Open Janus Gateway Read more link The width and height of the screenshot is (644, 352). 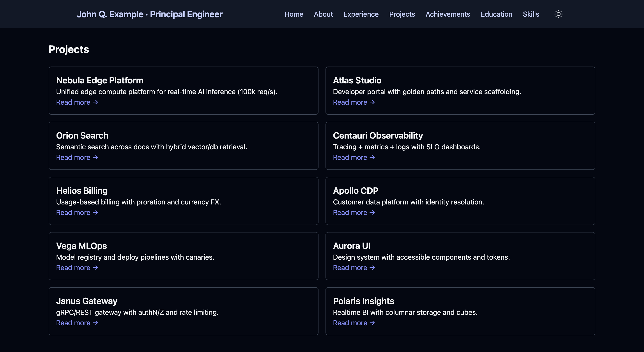(77, 323)
